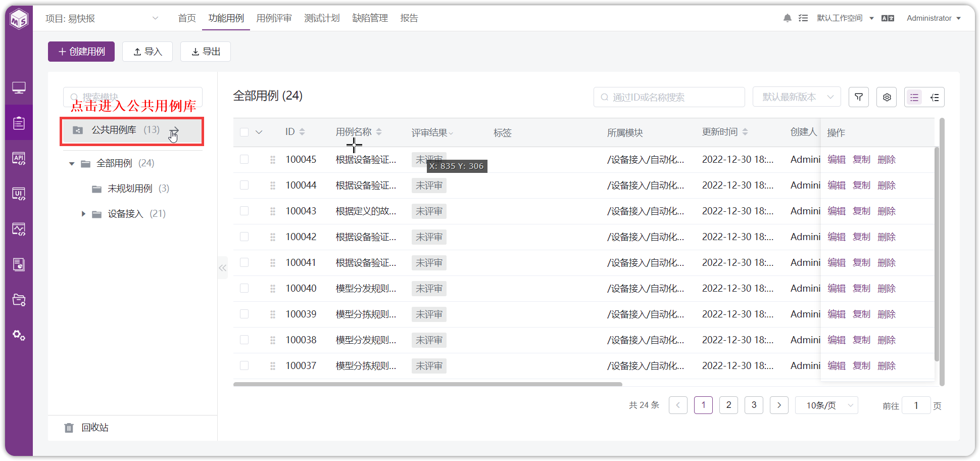Open the project 易快报 dropdown

102,19
